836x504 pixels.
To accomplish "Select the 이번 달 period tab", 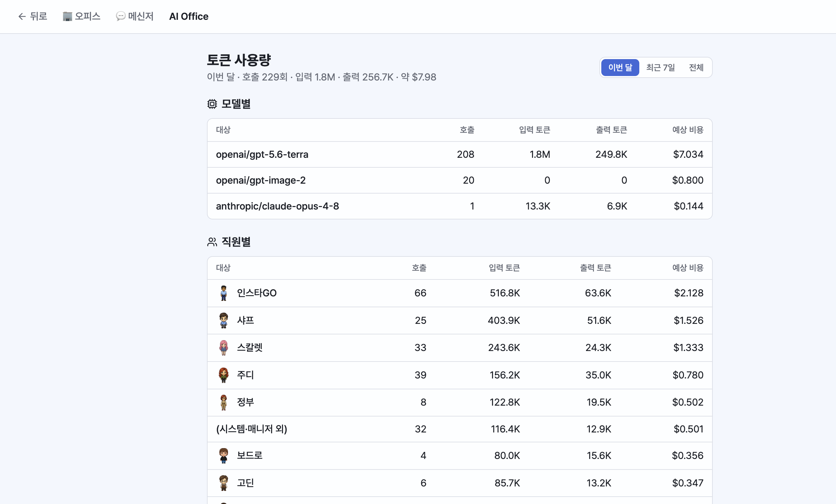I will 620,67.
